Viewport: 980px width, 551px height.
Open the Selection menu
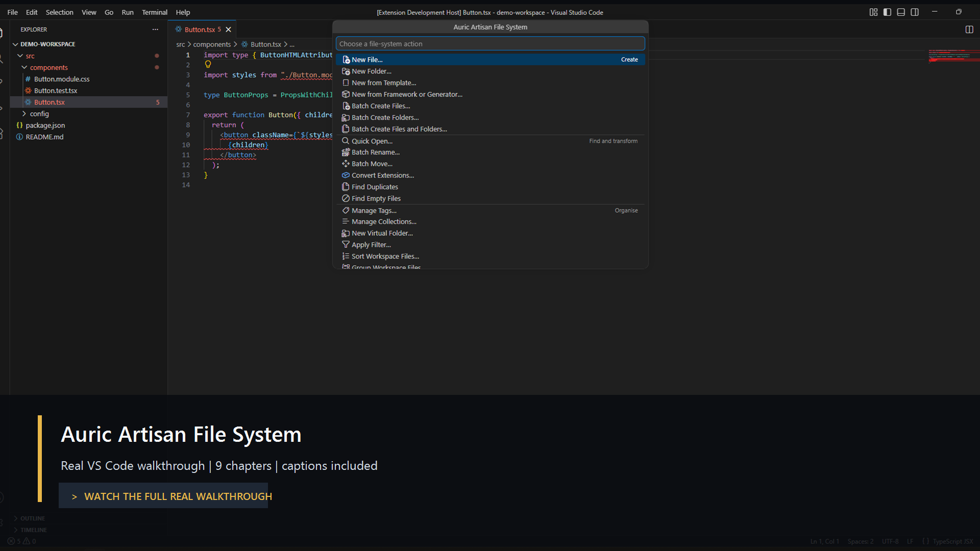click(60, 12)
